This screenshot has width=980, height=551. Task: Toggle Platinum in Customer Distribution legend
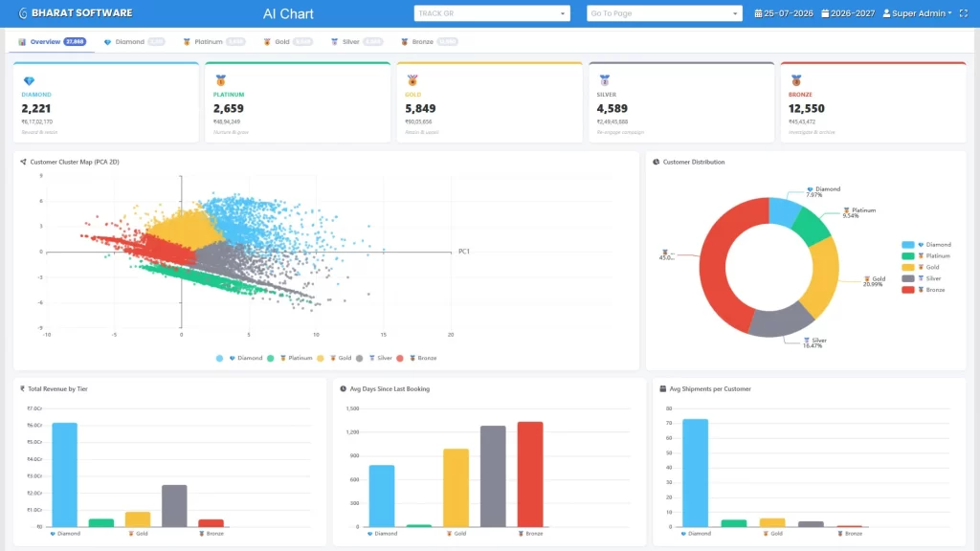pos(926,256)
